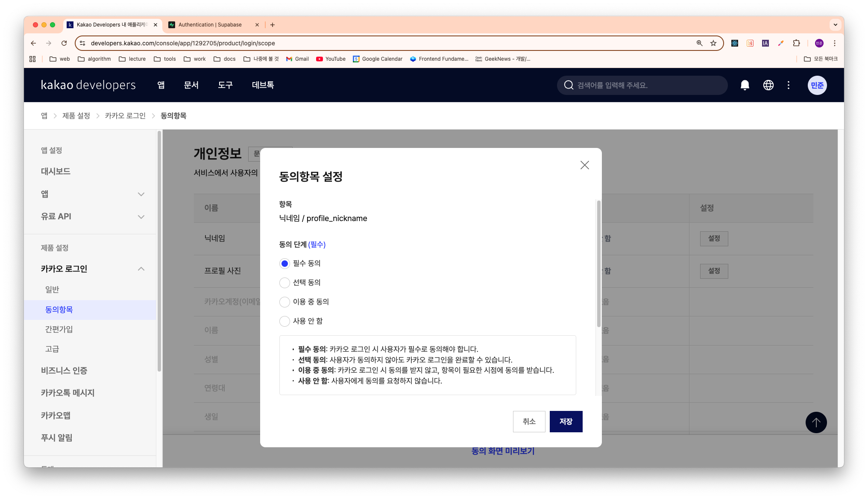Open the Chrome extensions puzzle icon
The height and width of the screenshot is (499, 868).
point(796,43)
